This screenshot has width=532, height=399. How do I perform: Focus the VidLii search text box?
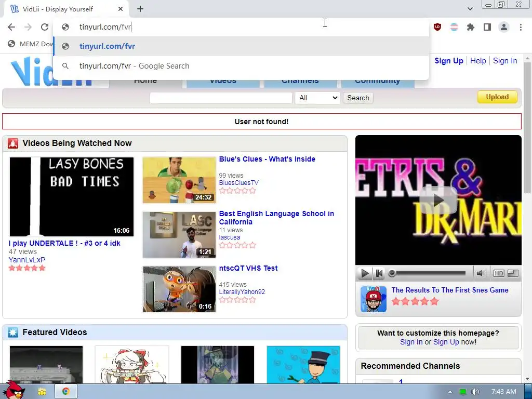[221, 98]
